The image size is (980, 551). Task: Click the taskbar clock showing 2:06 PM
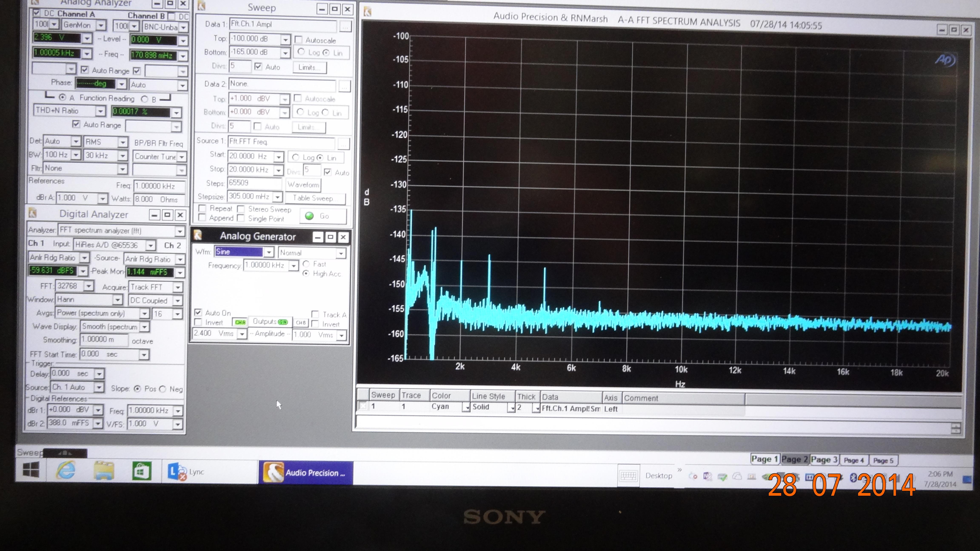click(x=940, y=479)
